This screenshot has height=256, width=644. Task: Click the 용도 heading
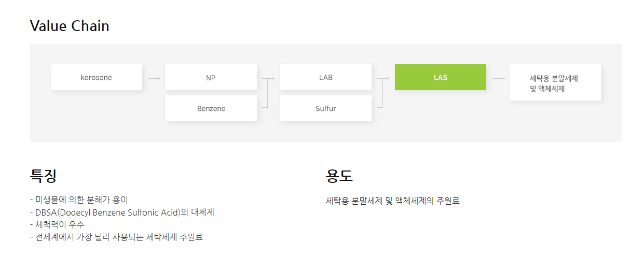(x=339, y=176)
